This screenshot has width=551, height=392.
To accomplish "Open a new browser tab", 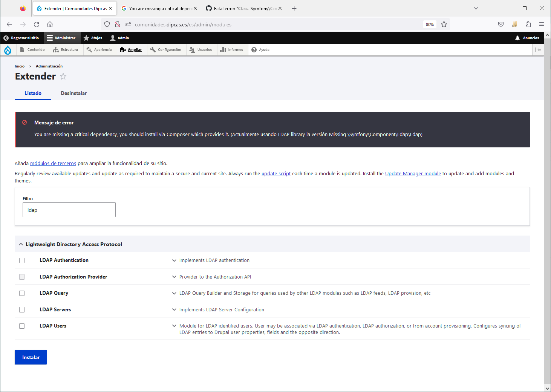I will coord(294,9).
